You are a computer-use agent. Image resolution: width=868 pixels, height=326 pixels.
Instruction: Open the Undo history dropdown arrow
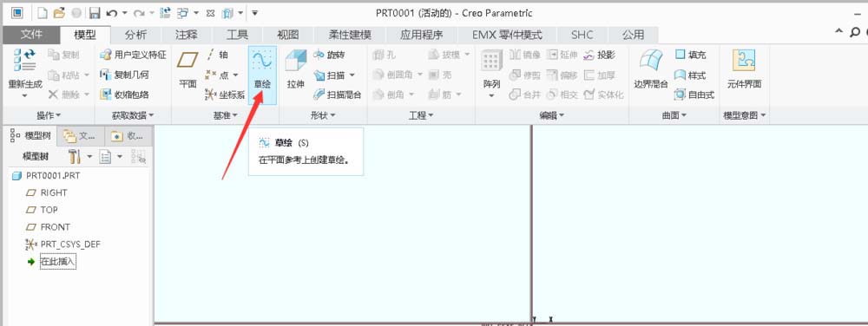tap(124, 13)
